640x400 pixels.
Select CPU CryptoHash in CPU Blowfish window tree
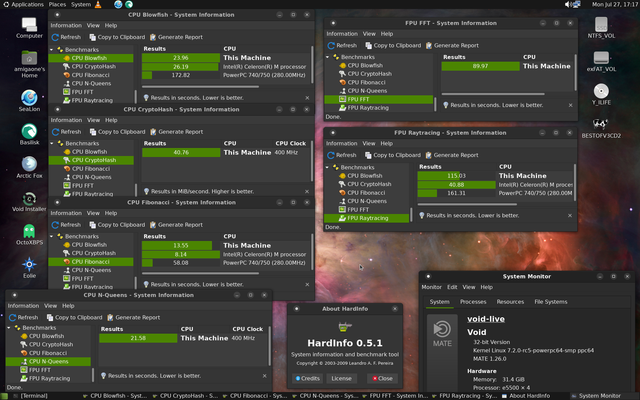pos(93,67)
